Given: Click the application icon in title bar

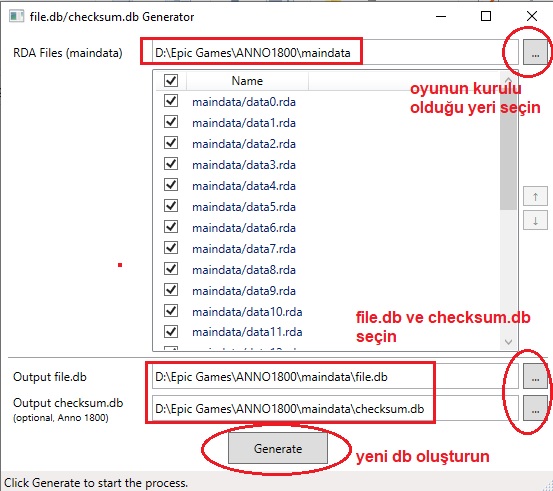Looking at the screenshot, I should tap(17, 16).
